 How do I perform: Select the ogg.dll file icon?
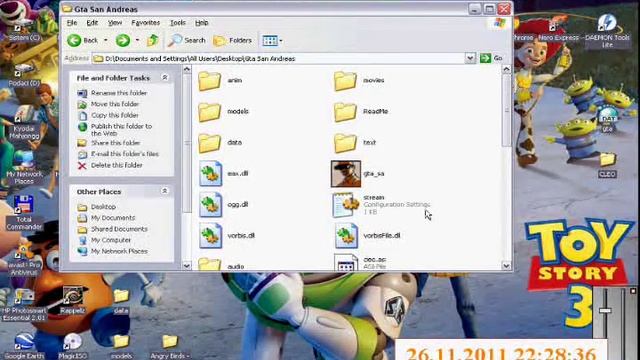(211, 204)
